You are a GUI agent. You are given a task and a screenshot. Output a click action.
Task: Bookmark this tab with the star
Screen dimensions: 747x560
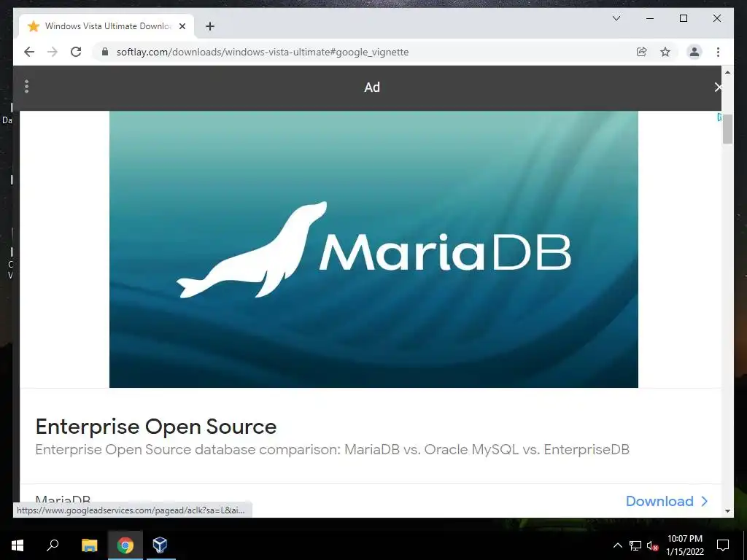pos(665,52)
